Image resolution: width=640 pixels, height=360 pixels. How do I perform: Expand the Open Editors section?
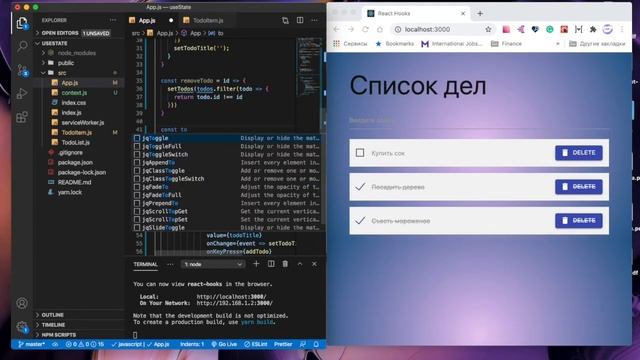(x=60, y=33)
